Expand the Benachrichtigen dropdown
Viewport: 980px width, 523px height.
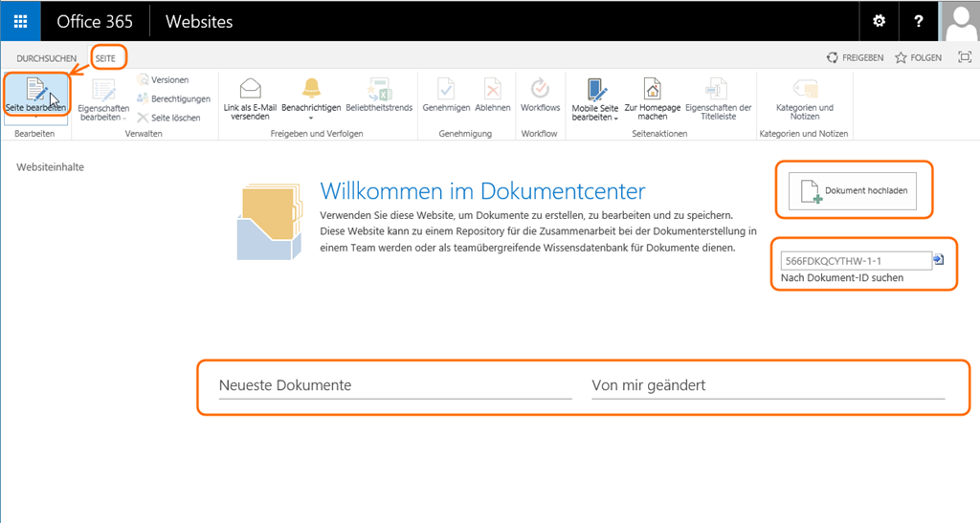click(x=311, y=118)
